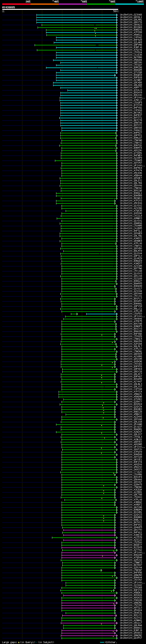
Task: Click the red 20% identity legend segment
Action: pyautogui.click(x=16, y=4)
